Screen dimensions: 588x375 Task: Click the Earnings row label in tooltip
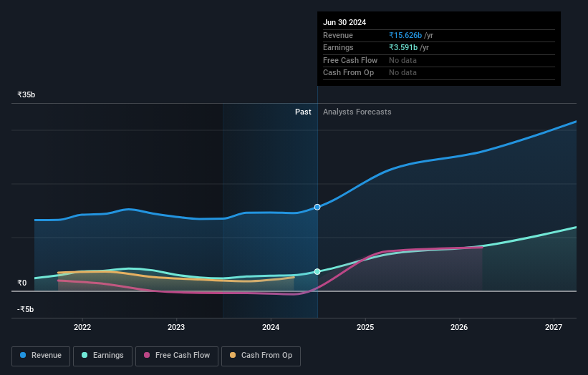[338, 47]
